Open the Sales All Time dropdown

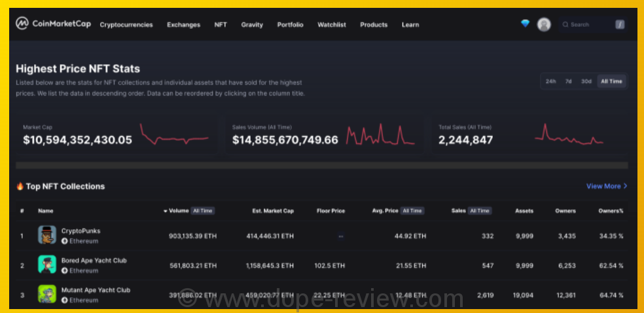point(480,211)
